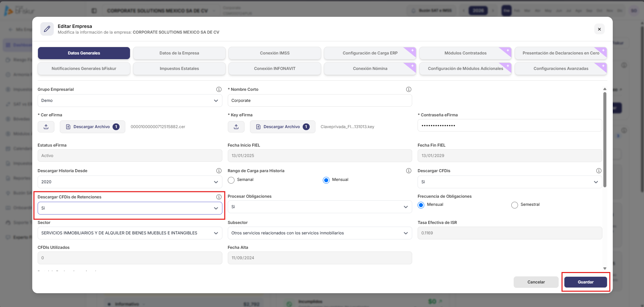Image resolution: width=644 pixels, height=307 pixels.
Task: Click the bFiskur logo in background
Action: pyautogui.click(x=19, y=11)
